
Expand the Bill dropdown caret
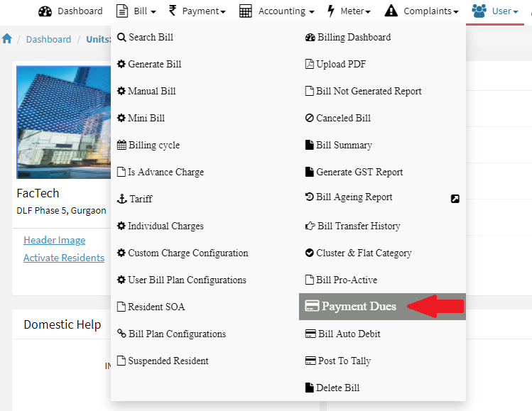coord(153,11)
